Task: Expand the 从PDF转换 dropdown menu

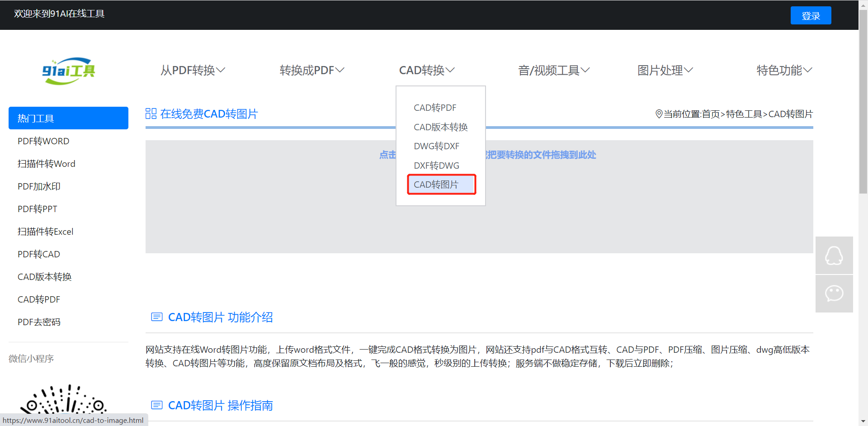Action: [193, 70]
